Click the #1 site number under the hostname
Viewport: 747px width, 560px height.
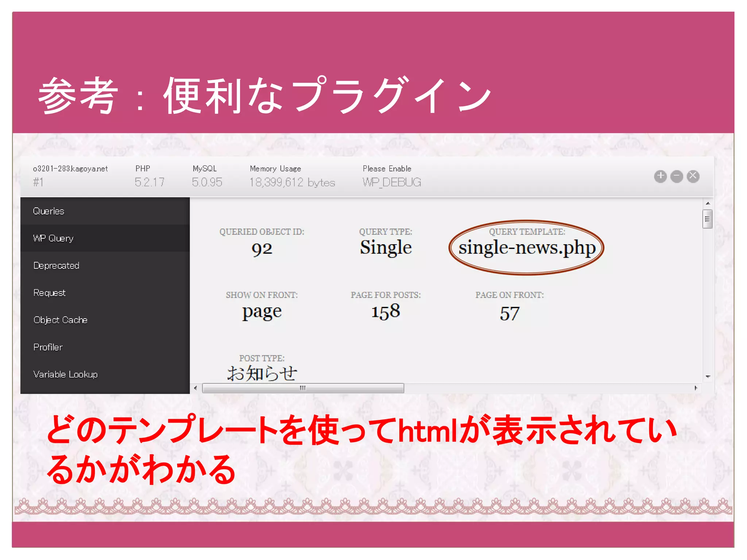[x=38, y=182]
